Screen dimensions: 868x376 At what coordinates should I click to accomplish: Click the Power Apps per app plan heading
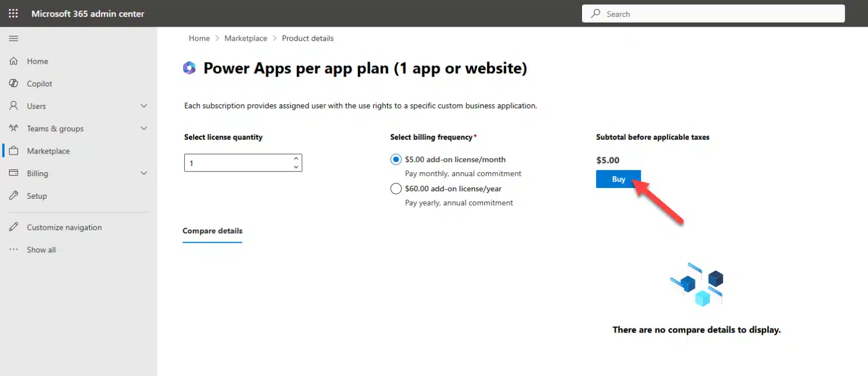point(365,68)
